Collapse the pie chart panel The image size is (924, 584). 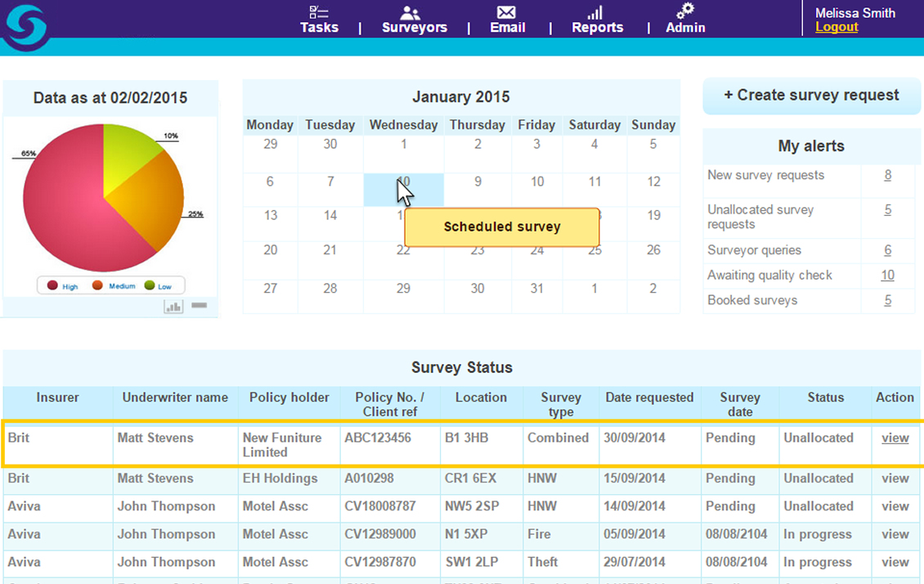199,306
